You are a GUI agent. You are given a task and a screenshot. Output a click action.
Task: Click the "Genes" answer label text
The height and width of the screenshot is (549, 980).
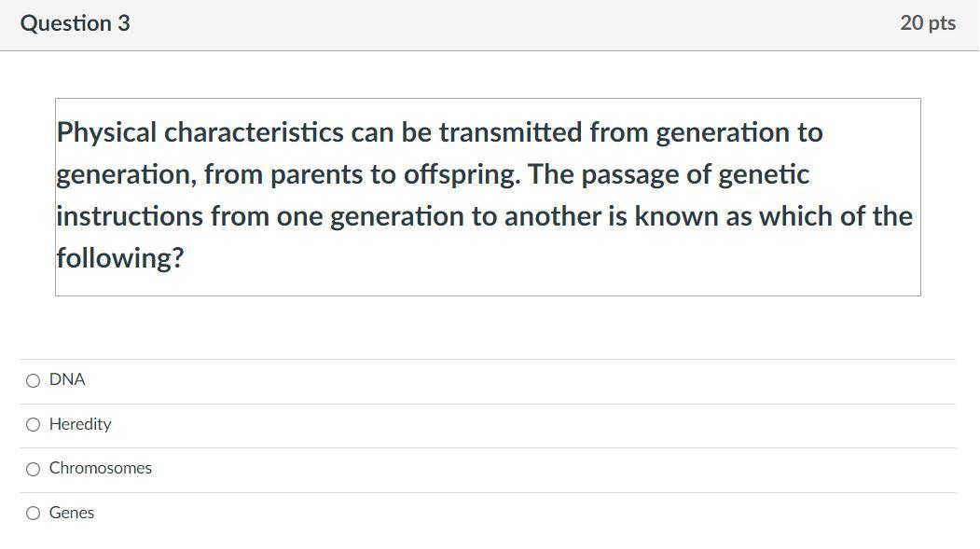pyautogui.click(x=72, y=513)
